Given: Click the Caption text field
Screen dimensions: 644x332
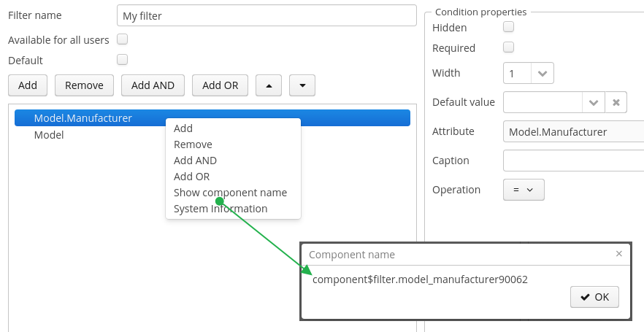Looking at the screenshot, I should pos(573,161).
